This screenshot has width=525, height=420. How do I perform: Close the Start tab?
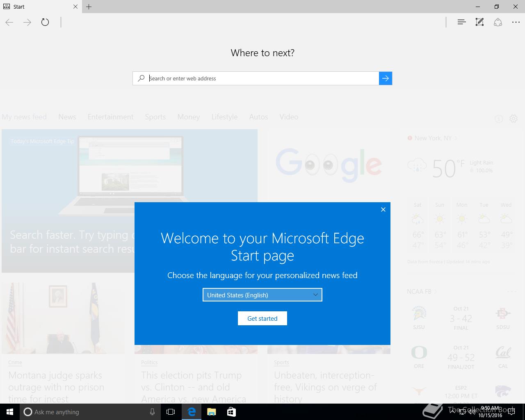tap(75, 7)
